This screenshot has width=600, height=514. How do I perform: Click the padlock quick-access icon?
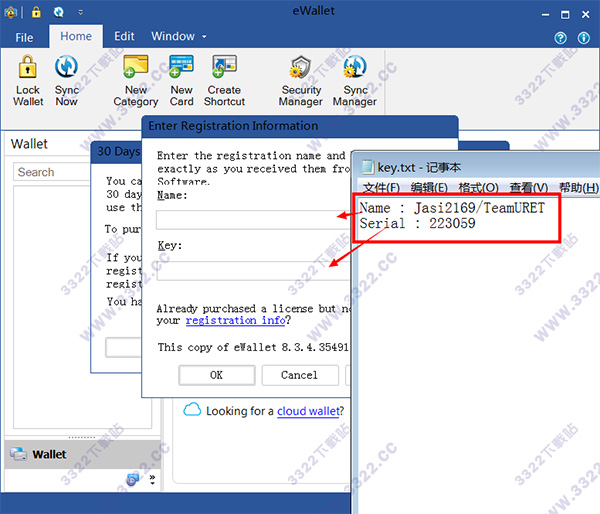pos(36,12)
